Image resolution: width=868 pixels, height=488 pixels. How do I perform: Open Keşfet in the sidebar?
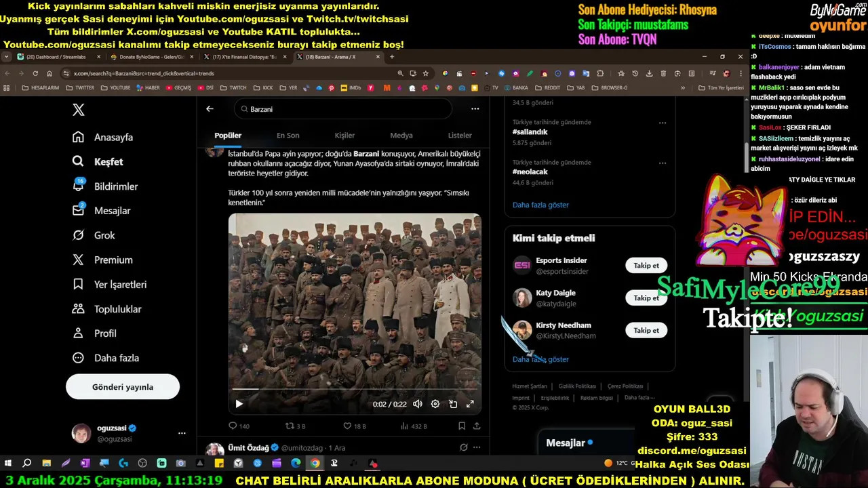tap(98, 161)
